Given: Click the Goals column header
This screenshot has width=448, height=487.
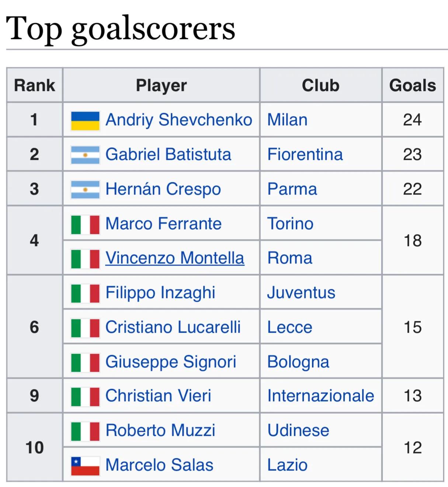Looking at the screenshot, I should click(413, 85).
